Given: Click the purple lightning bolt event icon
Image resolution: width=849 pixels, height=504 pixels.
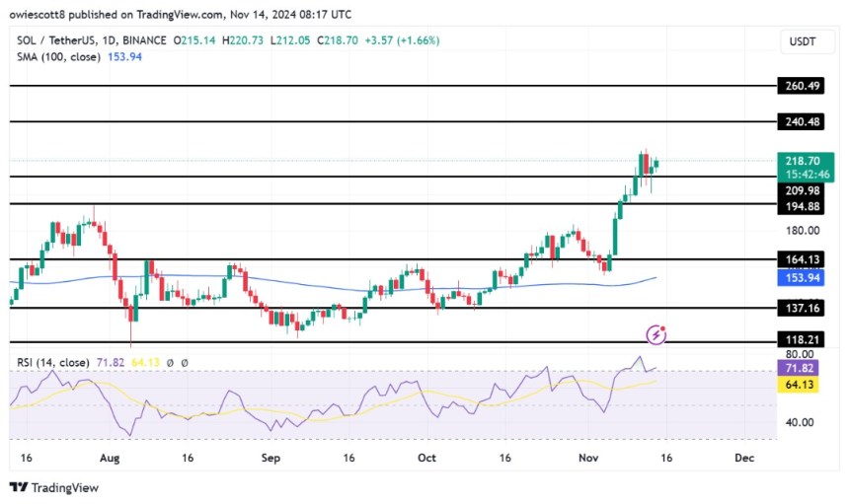Looking at the screenshot, I should tap(656, 335).
